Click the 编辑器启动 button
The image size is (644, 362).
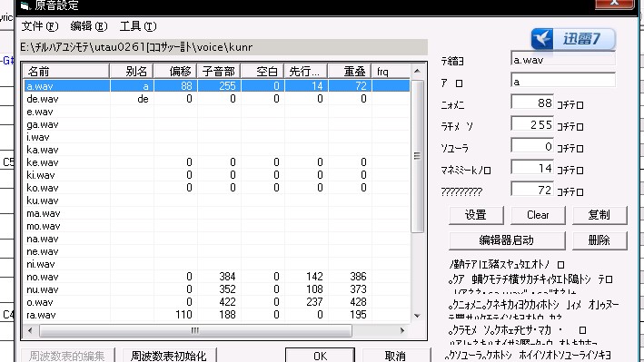507,240
